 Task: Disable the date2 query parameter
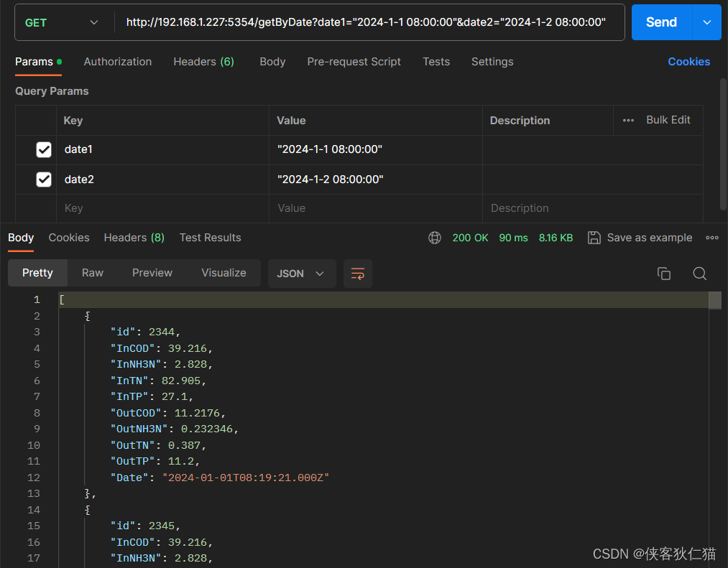coord(44,179)
